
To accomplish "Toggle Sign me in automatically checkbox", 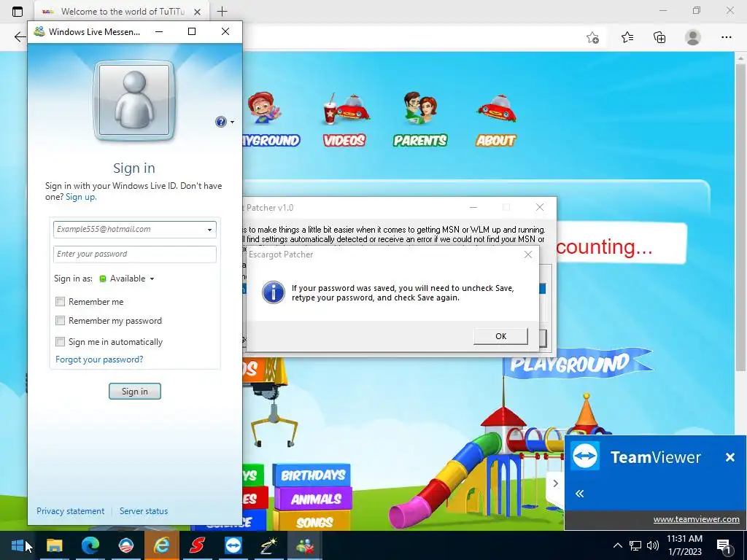I will [60, 341].
